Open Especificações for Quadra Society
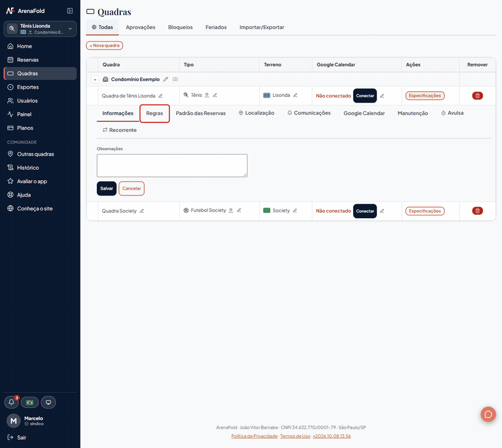Screen dimensions: 502x448 [425, 211]
